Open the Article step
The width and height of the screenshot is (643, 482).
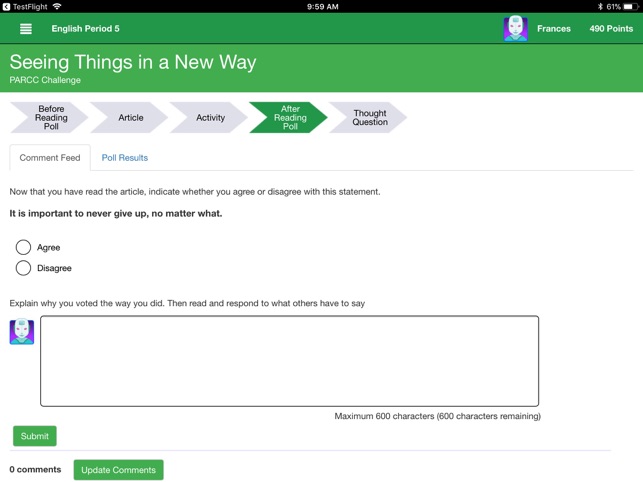pyautogui.click(x=129, y=118)
